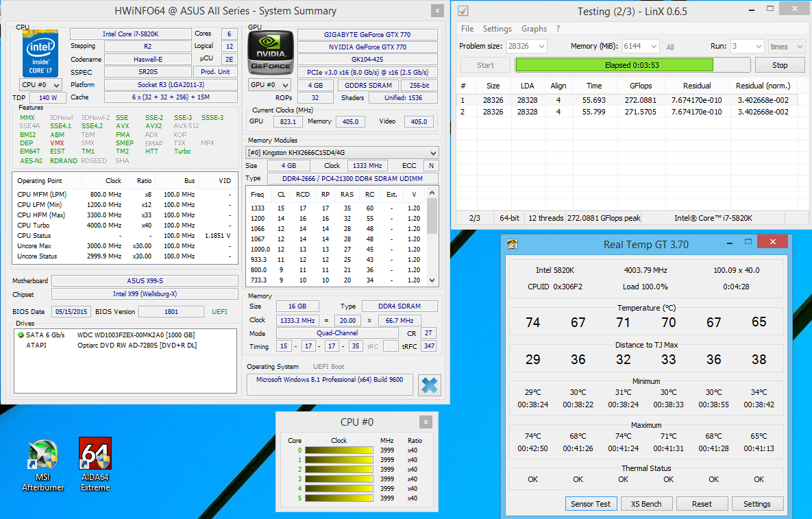Screen dimensions: 812x519
Task: Click the WDC WD1003FZEX drive entry
Action: point(136,335)
